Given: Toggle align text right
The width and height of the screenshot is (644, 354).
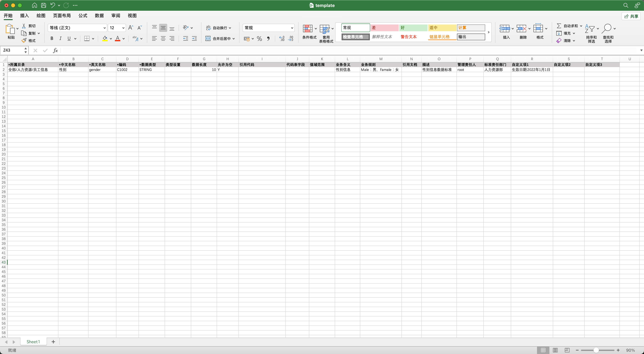Looking at the screenshot, I should click(x=172, y=39).
